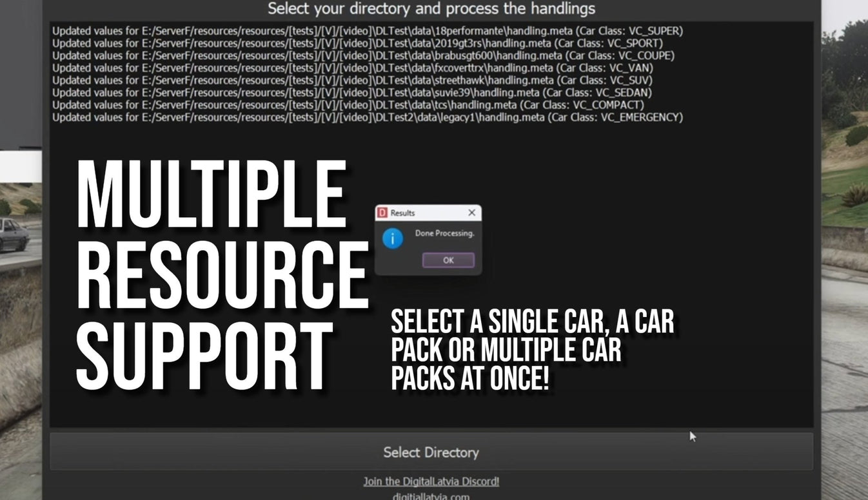The image size is (868, 500).
Task: Close the Results dialog
Action: tap(471, 213)
